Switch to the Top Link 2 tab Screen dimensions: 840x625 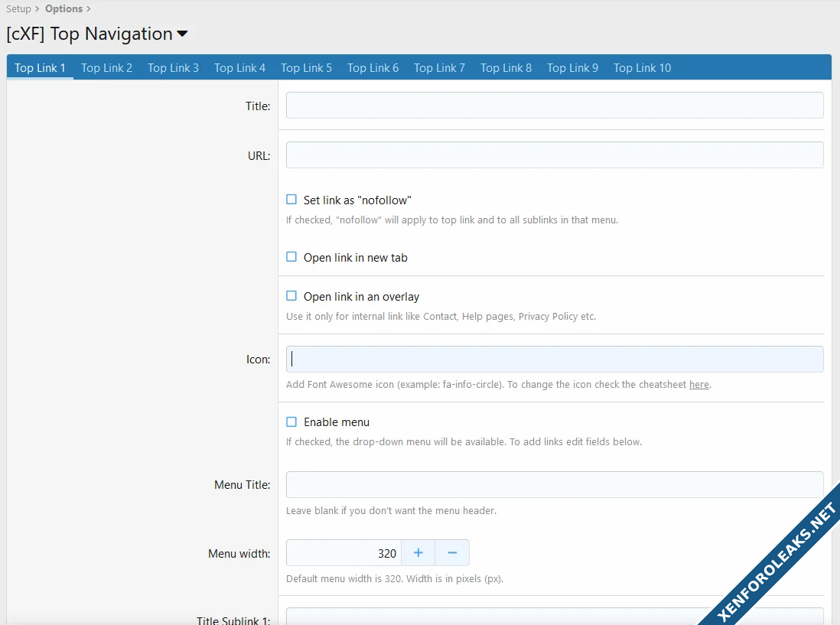[x=106, y=68]
